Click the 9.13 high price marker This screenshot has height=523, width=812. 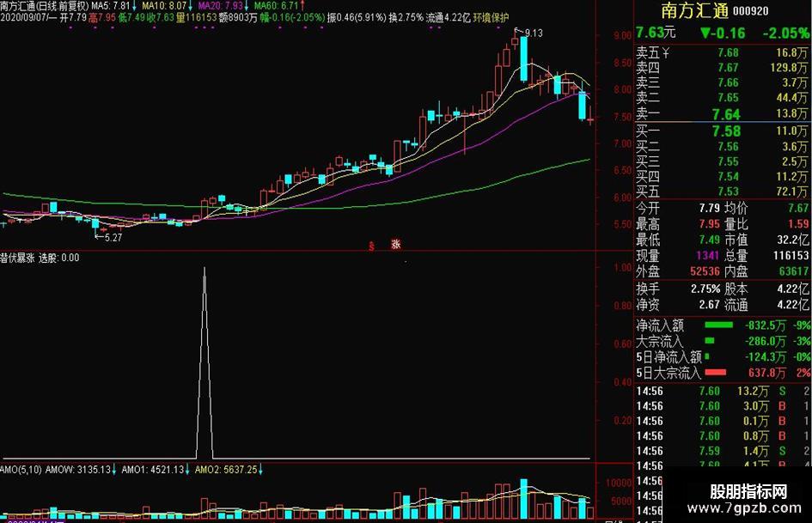coord(534,33)
